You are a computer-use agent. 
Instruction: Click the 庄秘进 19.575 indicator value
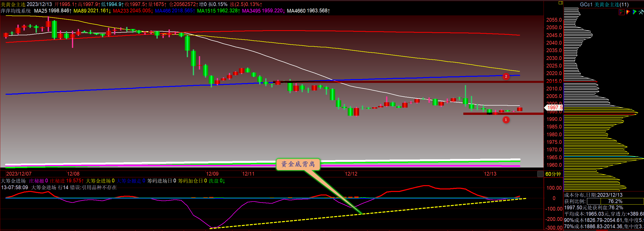tap(67, 181)
